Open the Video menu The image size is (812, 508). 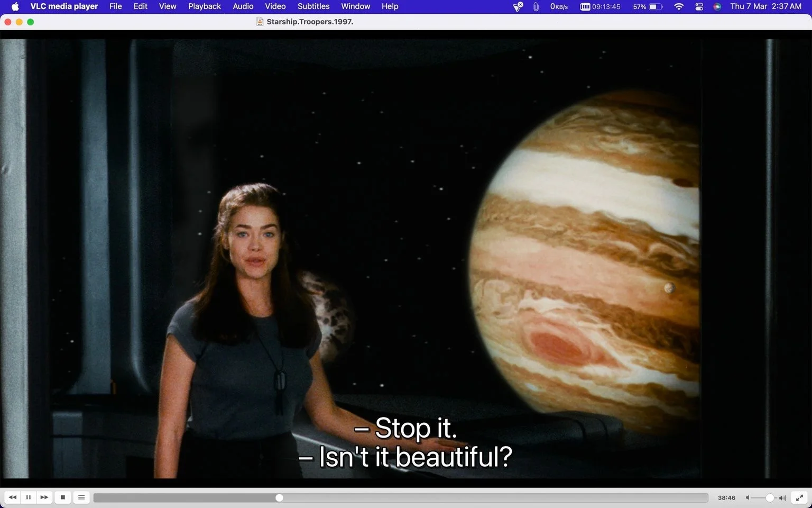pos(275,6)
